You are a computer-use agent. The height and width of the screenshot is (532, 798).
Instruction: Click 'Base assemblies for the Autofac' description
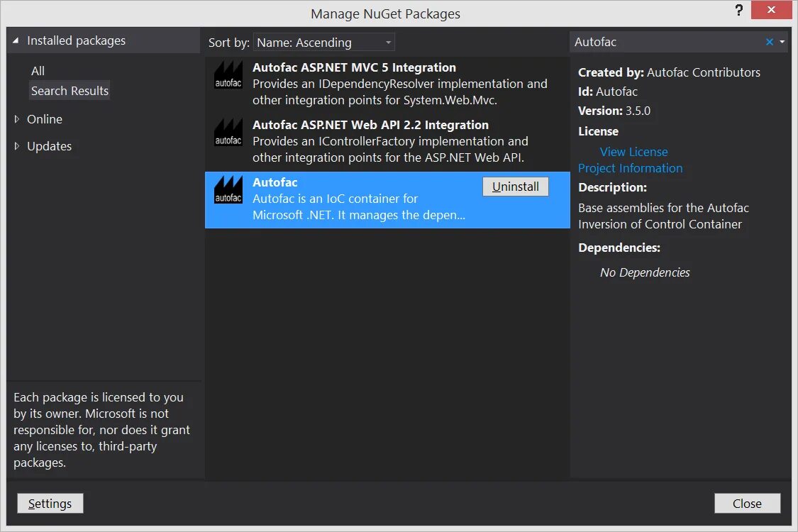(664, 216)
